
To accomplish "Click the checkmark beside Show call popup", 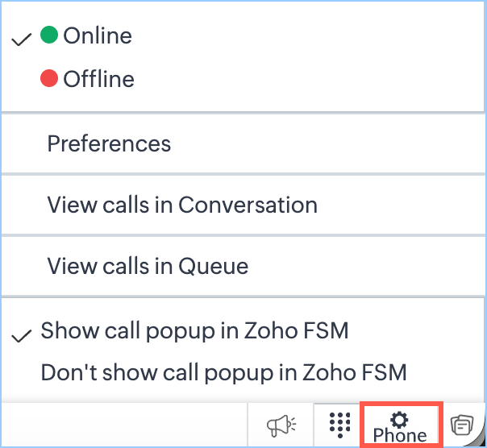I will coord(23,333).
